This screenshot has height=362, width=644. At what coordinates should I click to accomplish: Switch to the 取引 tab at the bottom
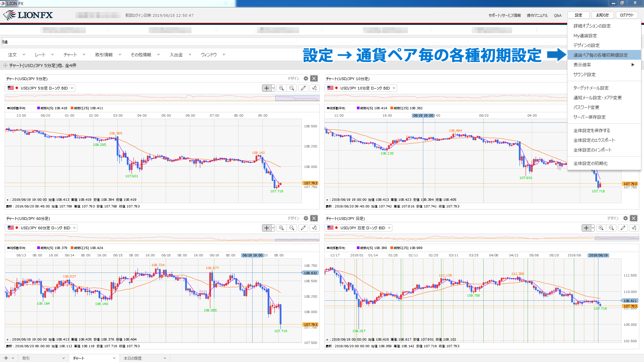pos(26,358)
